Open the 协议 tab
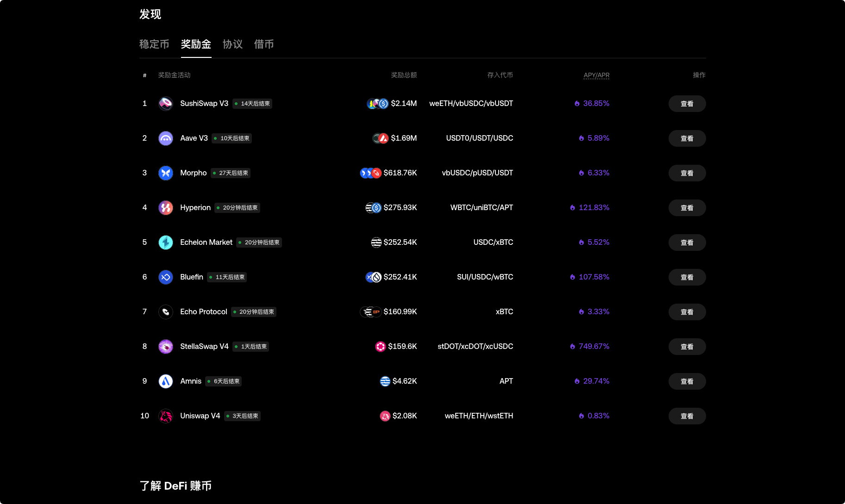Screen dimensions: 845x504 point(232,44)
